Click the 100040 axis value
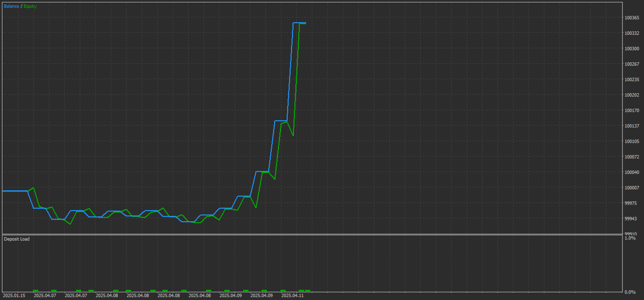644x300 pixels. pos(632,172)
